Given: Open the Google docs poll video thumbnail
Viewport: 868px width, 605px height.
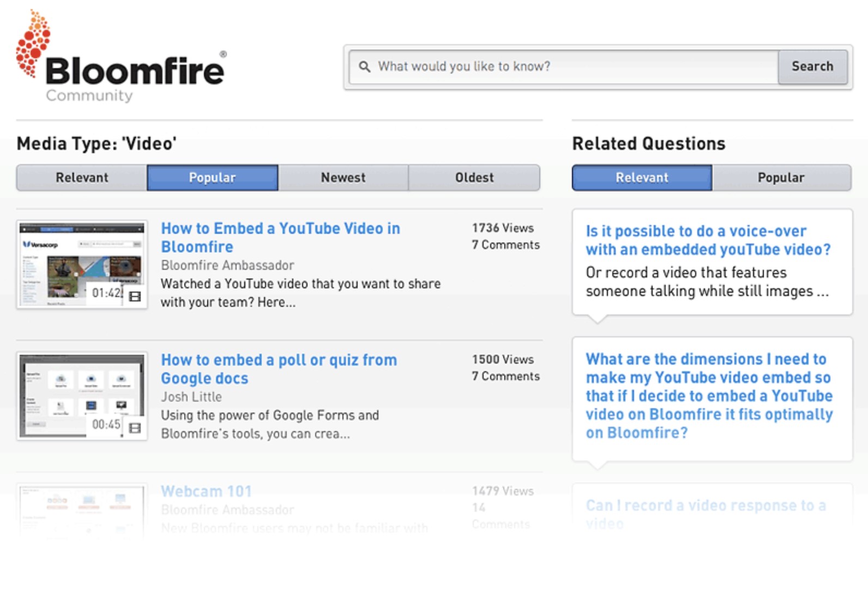Looking at the screenshot, I should [x=82, y=396].
